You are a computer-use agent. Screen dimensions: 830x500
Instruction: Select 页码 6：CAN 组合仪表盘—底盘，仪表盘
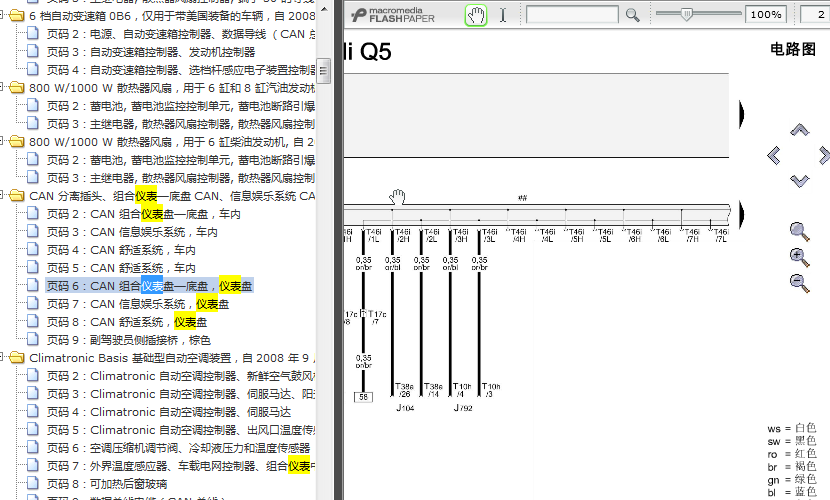[x=149, y=286]
